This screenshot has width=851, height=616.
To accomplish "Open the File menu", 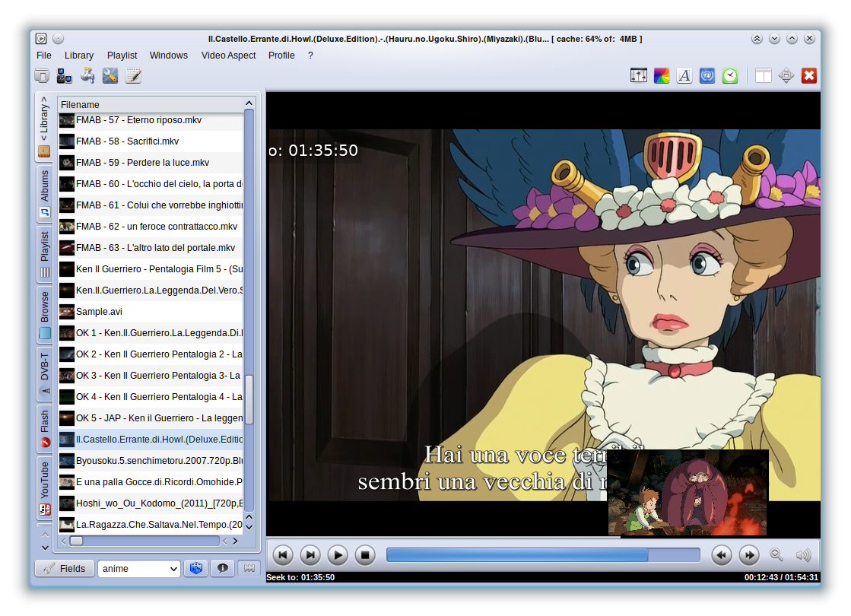I will [44, 56].
